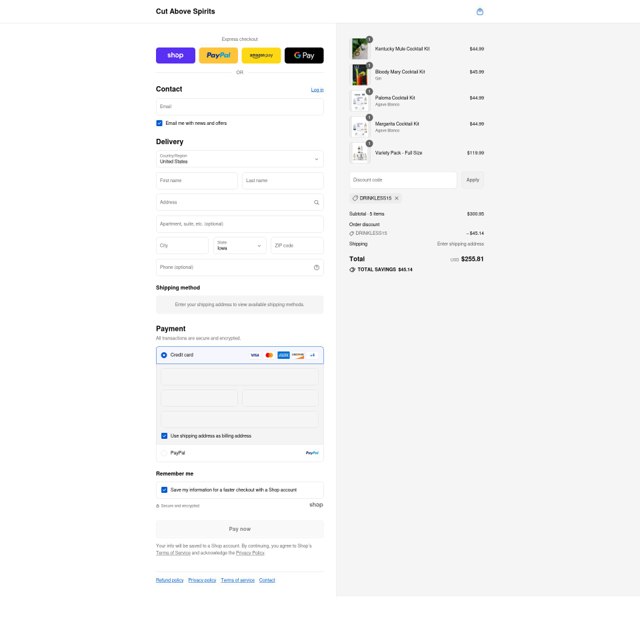Click the Visa card logo

coord(255,355)
